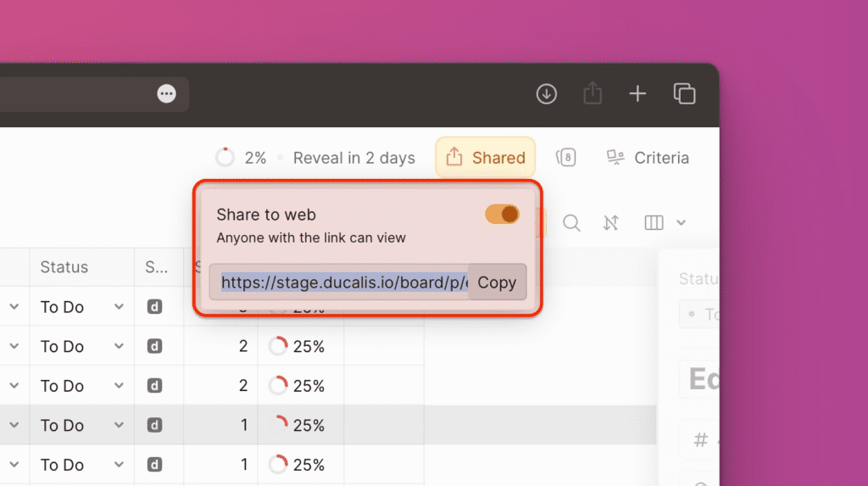Viewport: 868px width, 486px height.
Task: Click the search magnifier icon
Action: [x=571, y=223]
